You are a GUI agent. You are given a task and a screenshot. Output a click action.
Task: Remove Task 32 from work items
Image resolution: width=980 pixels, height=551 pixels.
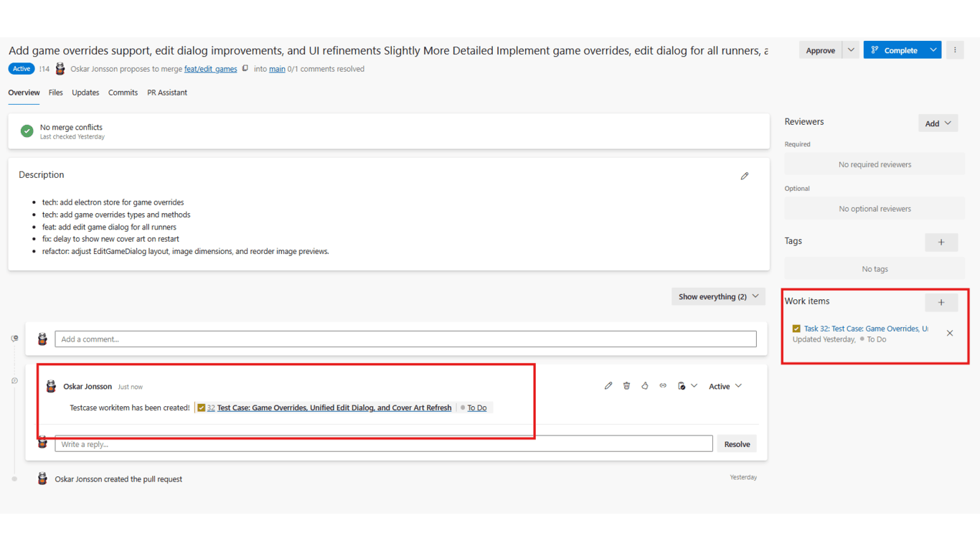[949, 333]
